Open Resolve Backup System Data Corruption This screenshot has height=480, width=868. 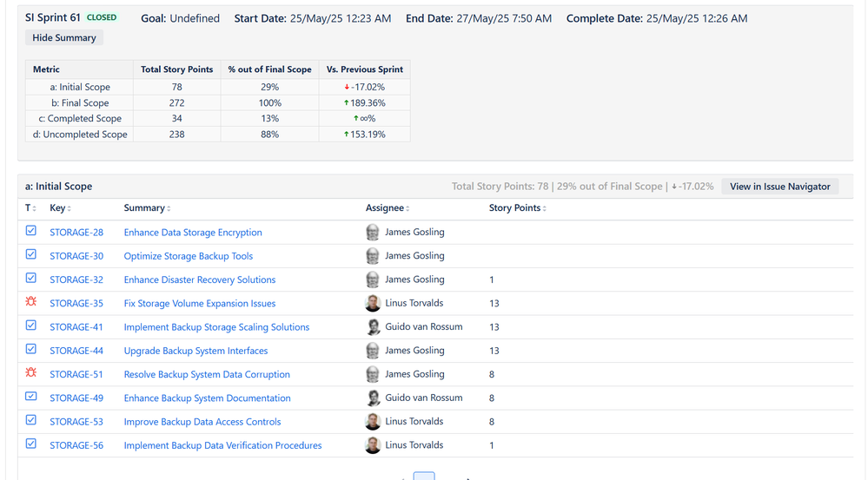click(207, 374)
